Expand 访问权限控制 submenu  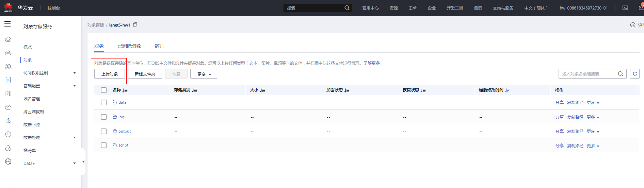click(75, 73)
